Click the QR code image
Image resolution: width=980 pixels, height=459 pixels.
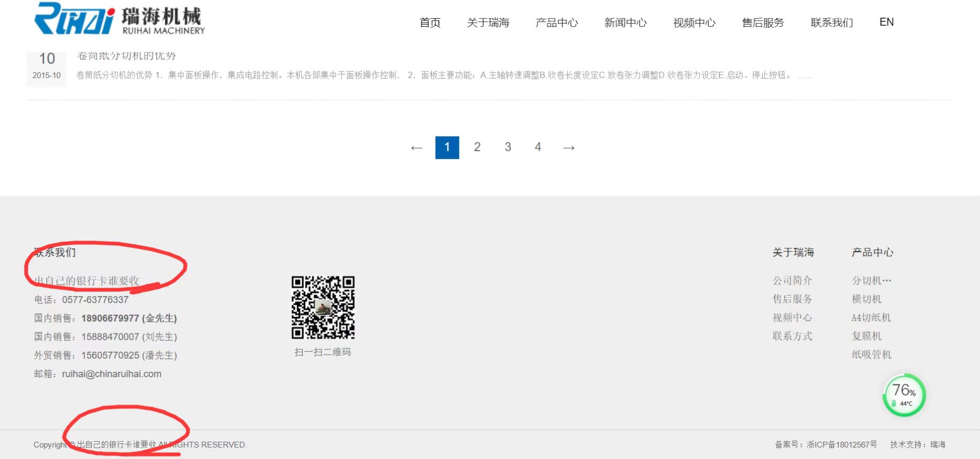click(323, 307)
